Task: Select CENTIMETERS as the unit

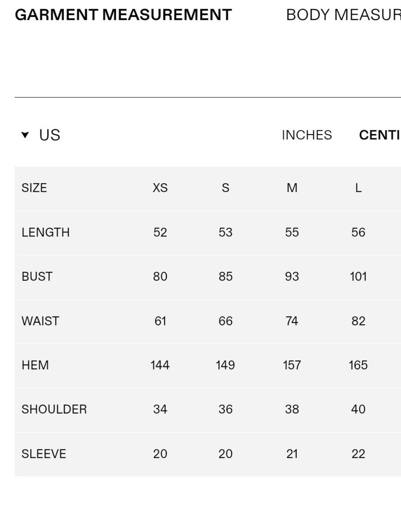Action: pos(380,135)
